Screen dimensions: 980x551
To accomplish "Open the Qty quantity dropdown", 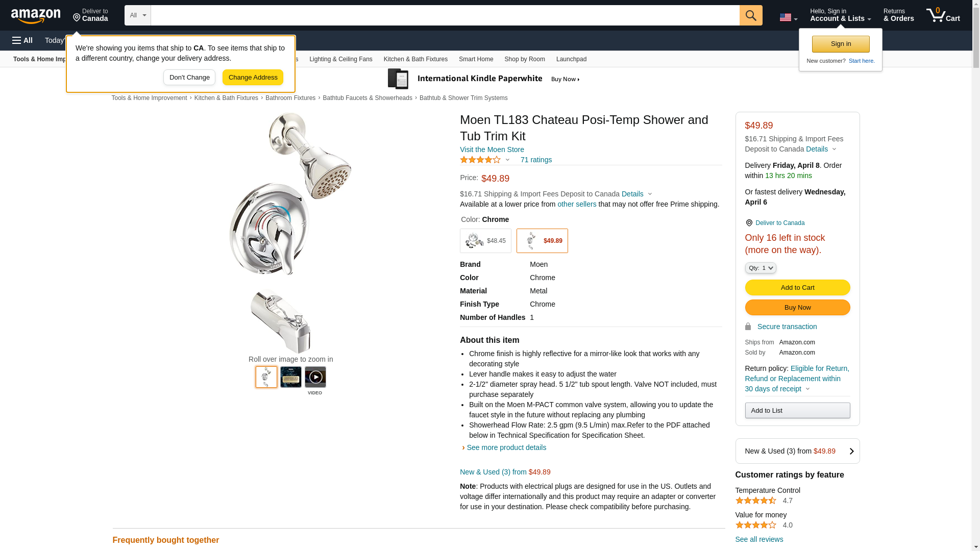I will (760, 268).
